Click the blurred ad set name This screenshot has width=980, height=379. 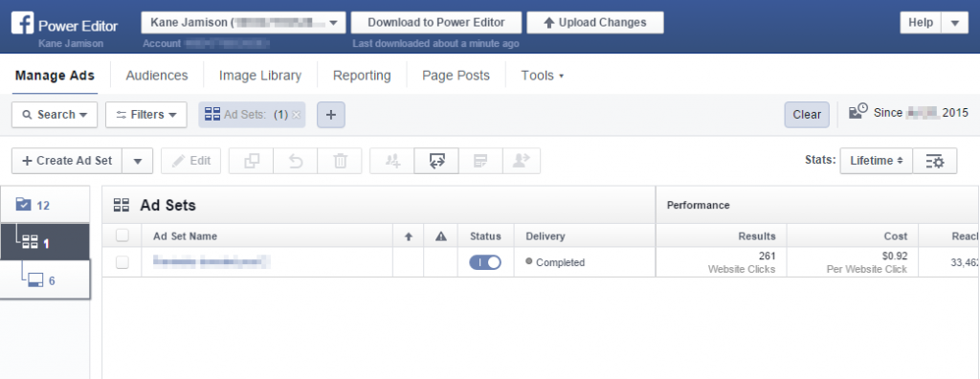click(212, 262)
